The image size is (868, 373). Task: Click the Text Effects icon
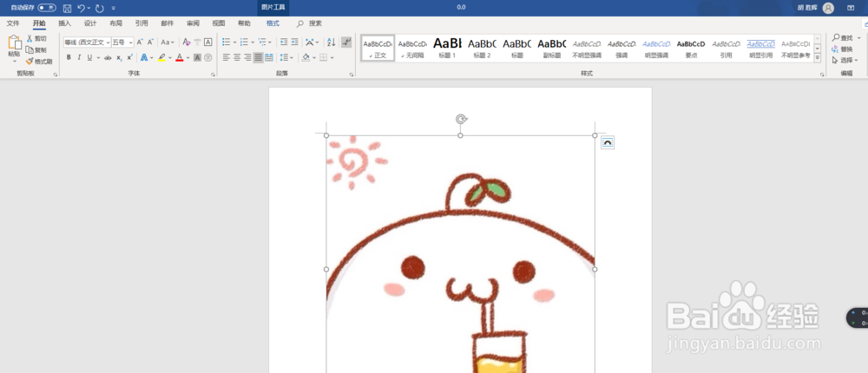(144, 57)
